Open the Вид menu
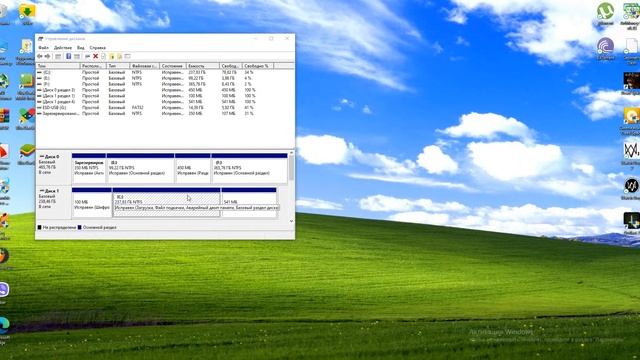 [x=81, y=48]
